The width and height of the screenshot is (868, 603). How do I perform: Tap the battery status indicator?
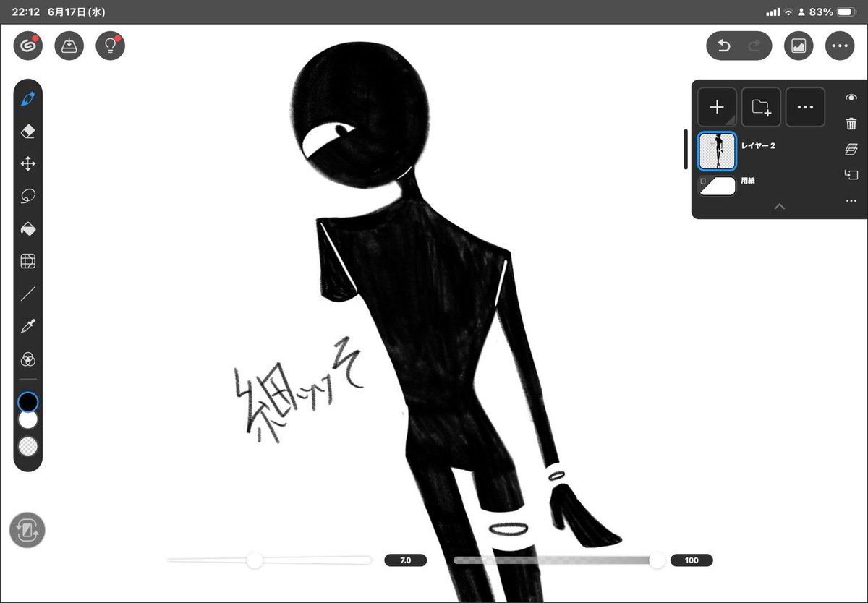click(x=846, y=12)
